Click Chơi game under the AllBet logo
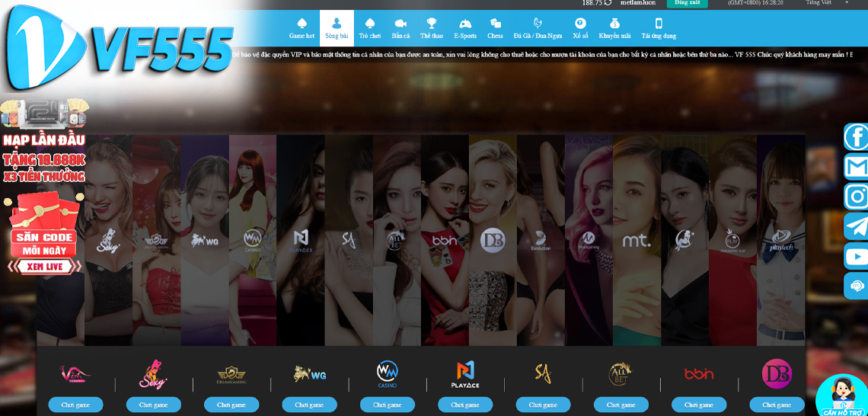Viewport: 868px width, 416px height. [x=621, y=405]
